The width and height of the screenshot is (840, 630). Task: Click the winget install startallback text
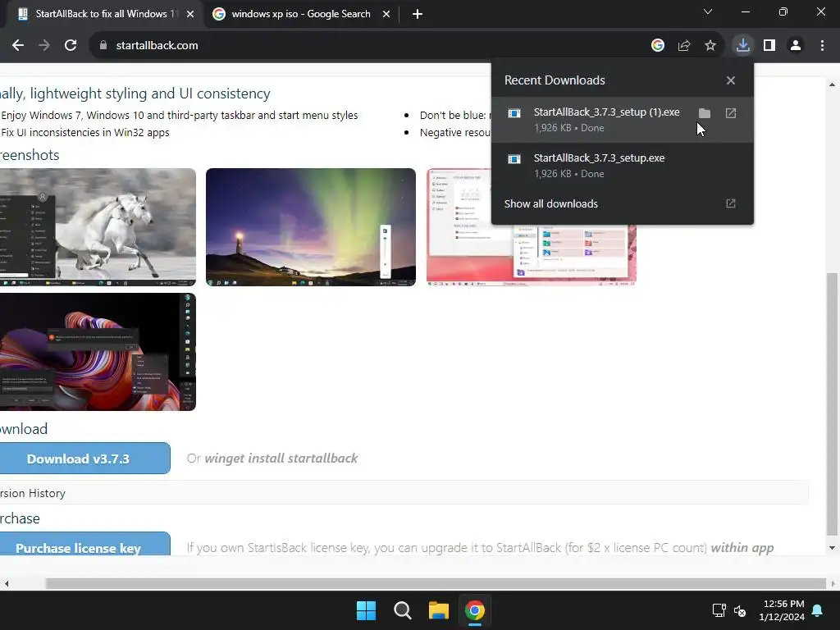click(x=281, y=458)
